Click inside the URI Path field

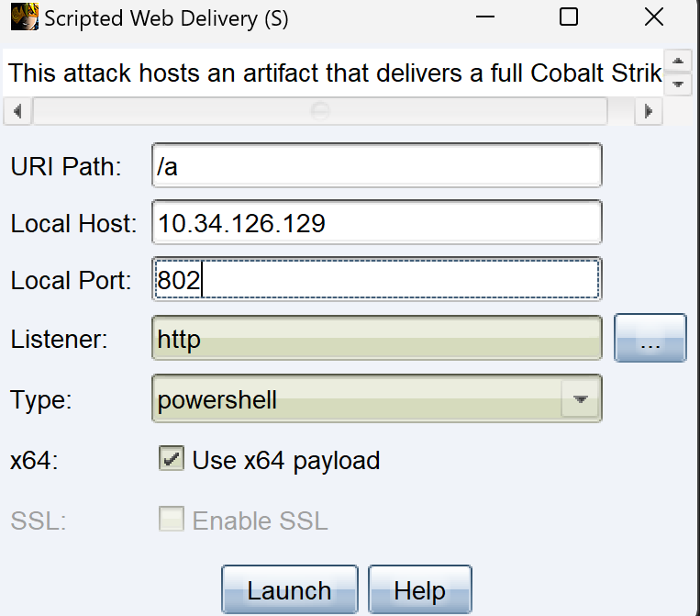click(x=377, y=165)
